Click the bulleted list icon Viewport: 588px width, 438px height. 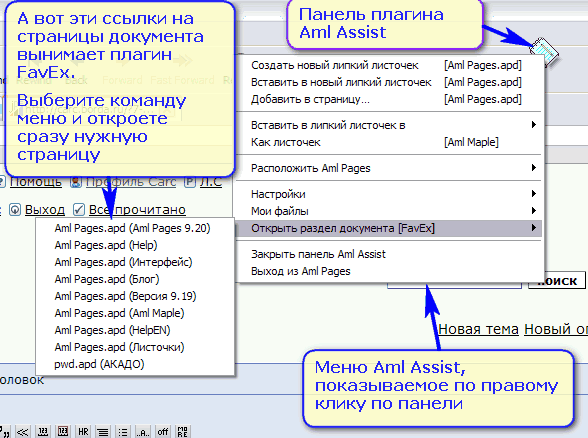(123, 432)
